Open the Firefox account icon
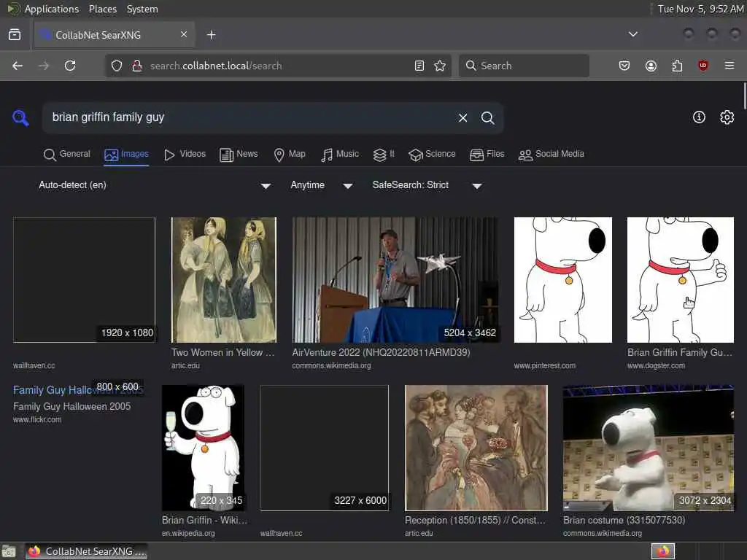The height and width of the screenshot is (560, 747). click(x=651, y=66)
